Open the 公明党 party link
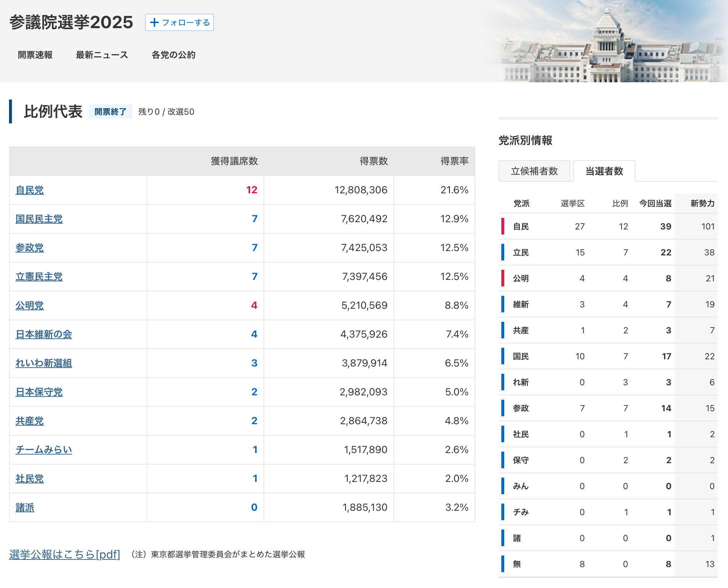Viewport: 728px width, 588px height. click(30, 306)
